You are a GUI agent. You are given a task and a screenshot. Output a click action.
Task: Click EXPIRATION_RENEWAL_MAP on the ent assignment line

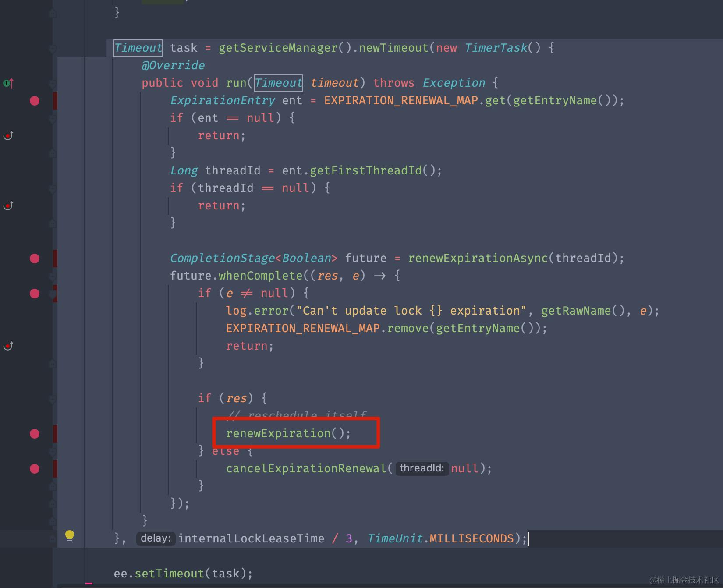pyautogui.click(x=401, y=100)
